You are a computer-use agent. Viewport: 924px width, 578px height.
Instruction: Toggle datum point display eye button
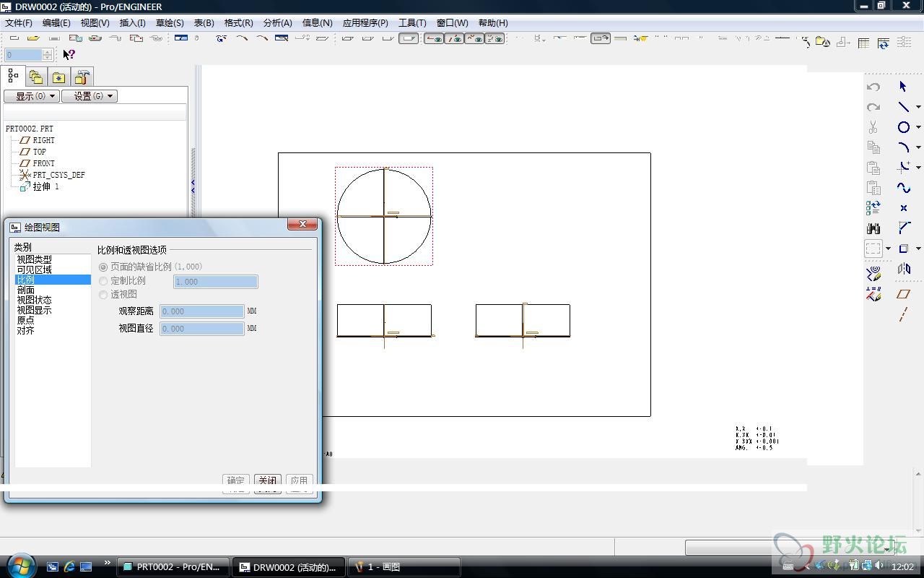pos(474,38)
